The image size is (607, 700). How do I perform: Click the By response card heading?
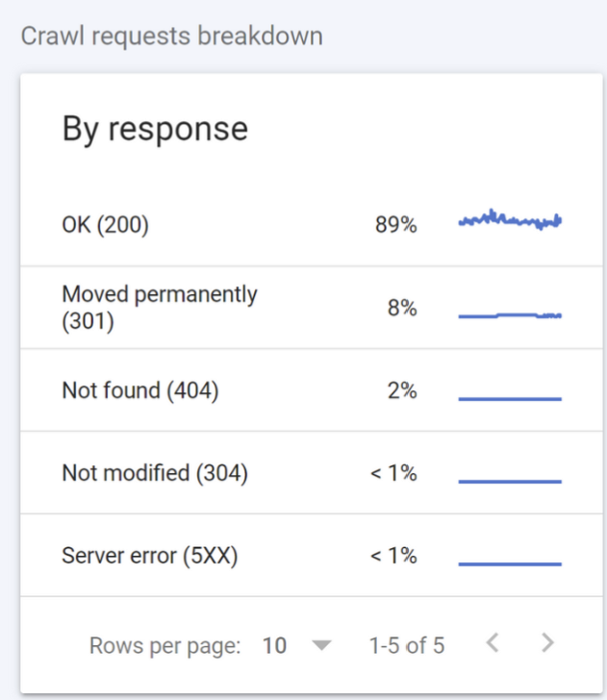155,130
